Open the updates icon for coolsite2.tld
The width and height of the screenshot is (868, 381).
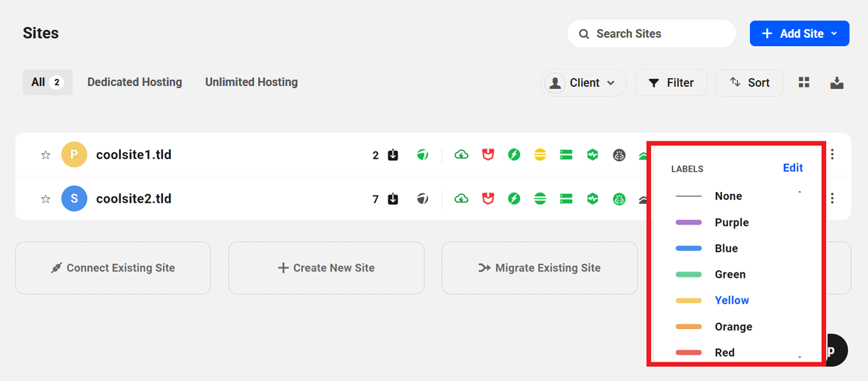(393, 199)
